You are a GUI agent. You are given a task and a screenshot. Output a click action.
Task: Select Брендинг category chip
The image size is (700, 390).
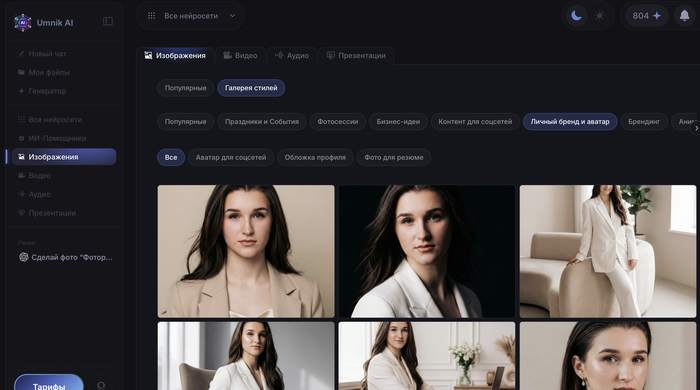tap(644, 121)
